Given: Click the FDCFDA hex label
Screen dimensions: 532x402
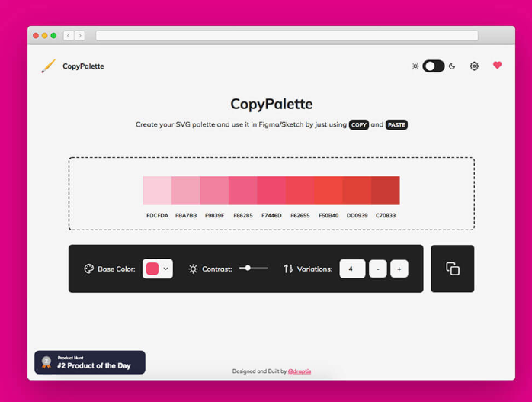Looking at the screenshot, I should (158, 215).
